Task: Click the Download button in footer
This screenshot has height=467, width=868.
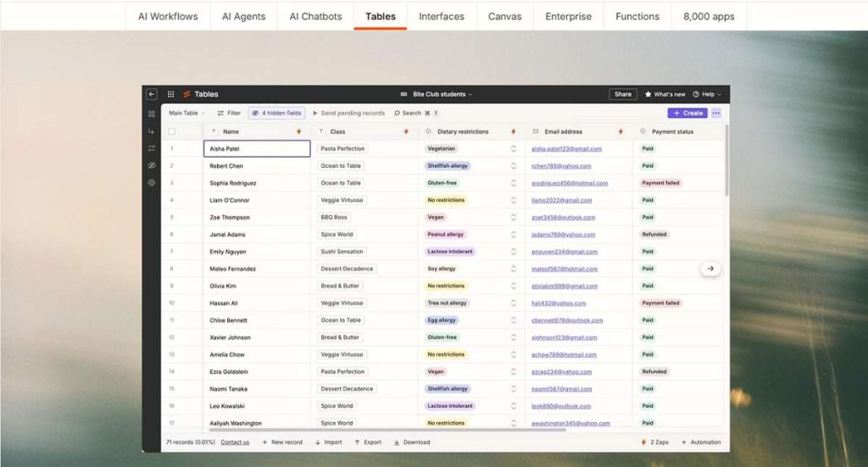Action: tap(412, 442)
